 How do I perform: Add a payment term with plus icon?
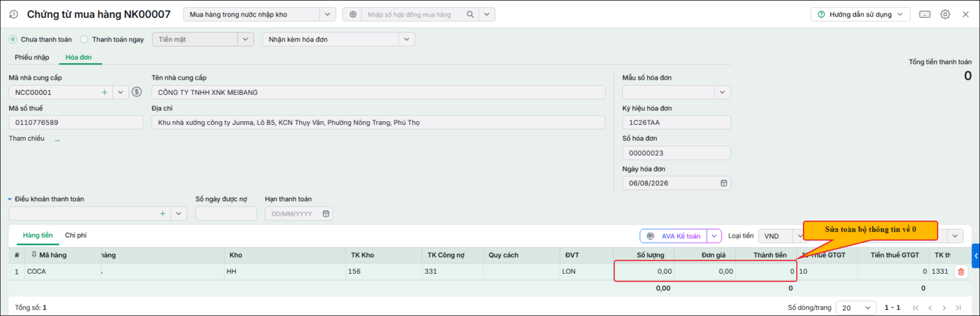coord(162,214)
